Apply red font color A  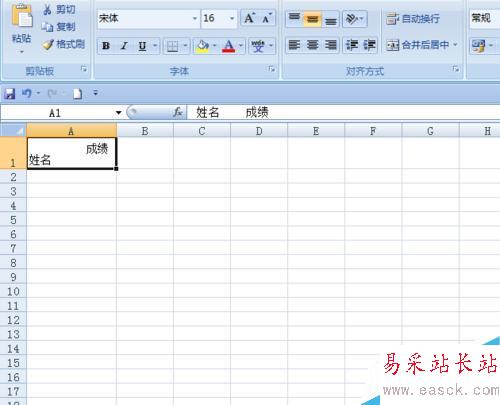[x=229, y=46]
